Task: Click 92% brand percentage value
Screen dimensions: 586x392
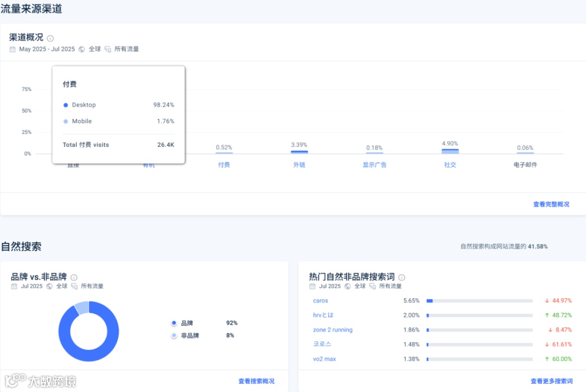Action: [232, 323]
